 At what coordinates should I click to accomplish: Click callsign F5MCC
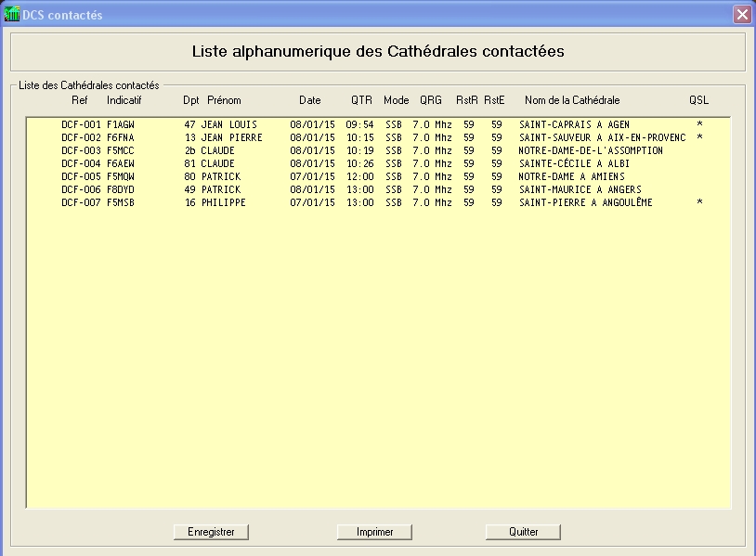click(121, 150)
